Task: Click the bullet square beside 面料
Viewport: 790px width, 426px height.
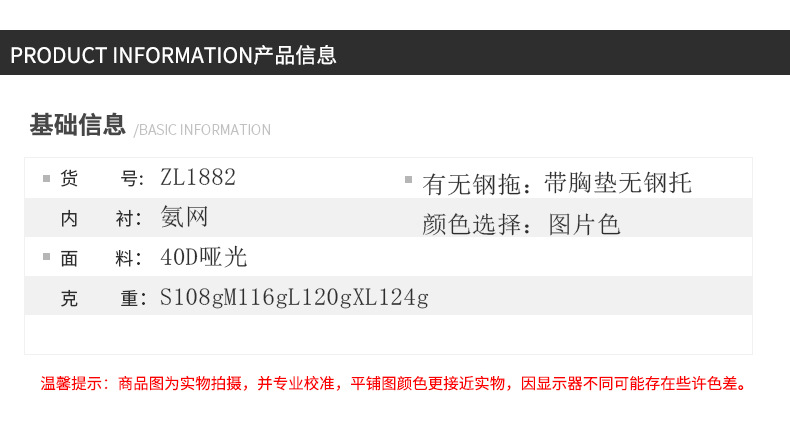Action: click(46, 257)
